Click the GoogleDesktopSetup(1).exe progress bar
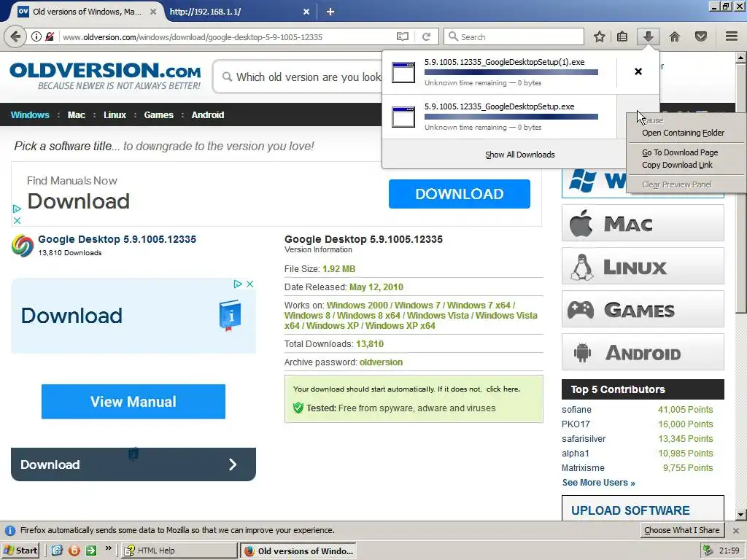This screenshot has width=747, height=560. (511, 72)
